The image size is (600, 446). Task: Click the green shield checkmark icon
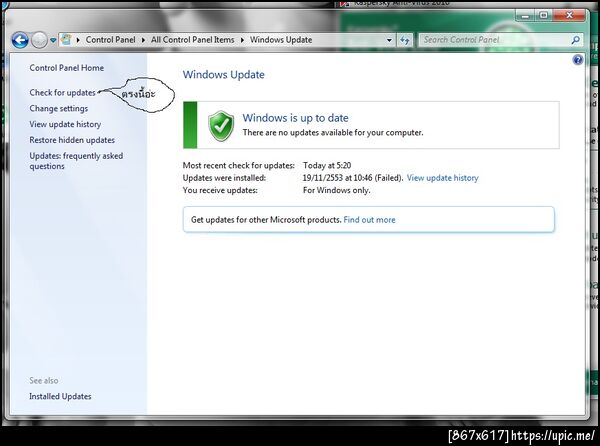pyautogui.click(x=221, y=126)
